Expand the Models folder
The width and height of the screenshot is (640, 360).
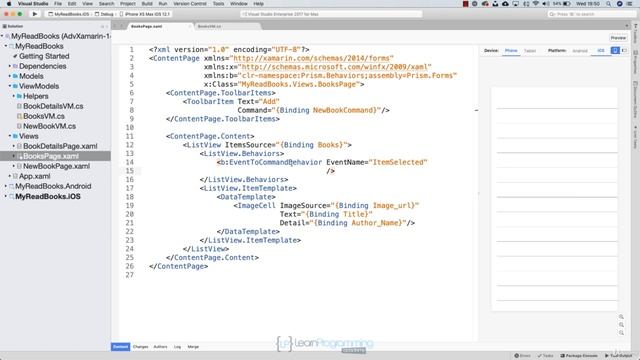10,76
